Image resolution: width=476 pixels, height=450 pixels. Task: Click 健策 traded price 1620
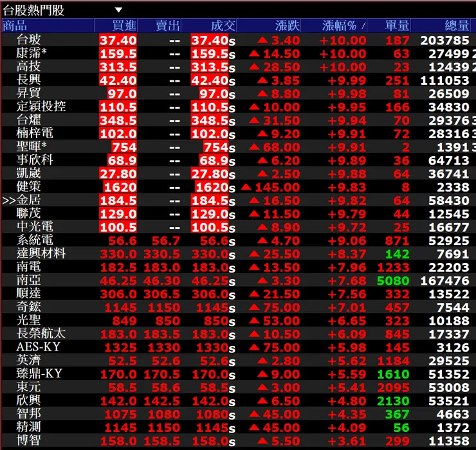point(212,187)
